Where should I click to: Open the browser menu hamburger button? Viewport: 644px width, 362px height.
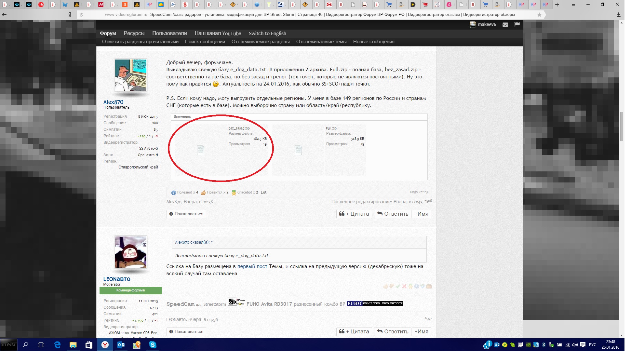coord(573,5)
